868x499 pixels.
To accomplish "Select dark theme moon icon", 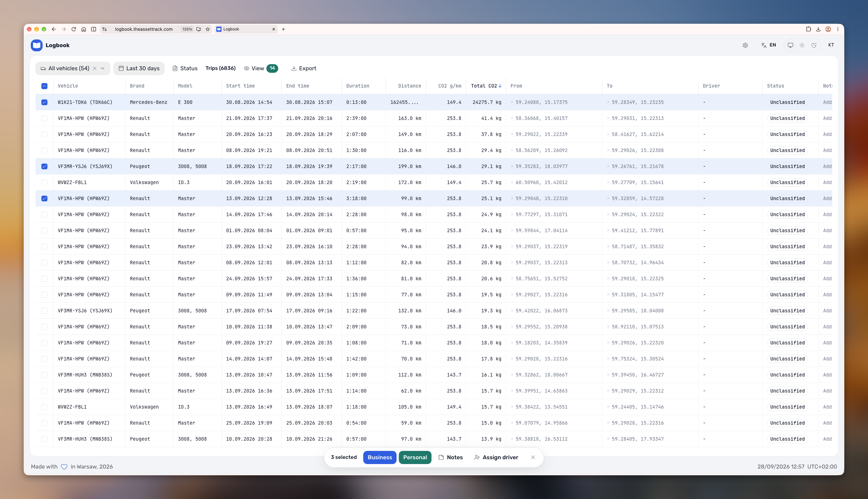I will coord(814,45).
